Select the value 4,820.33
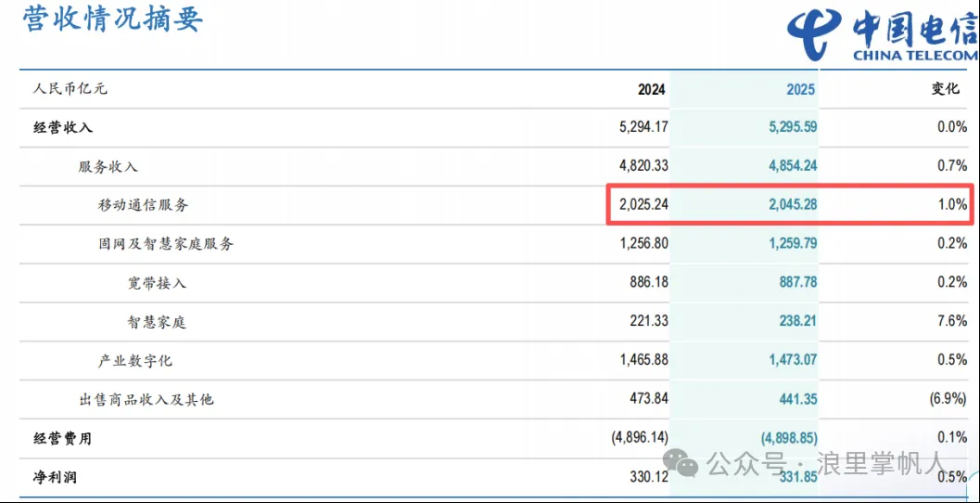Screen dimensions: 980x503 [643, 166]
